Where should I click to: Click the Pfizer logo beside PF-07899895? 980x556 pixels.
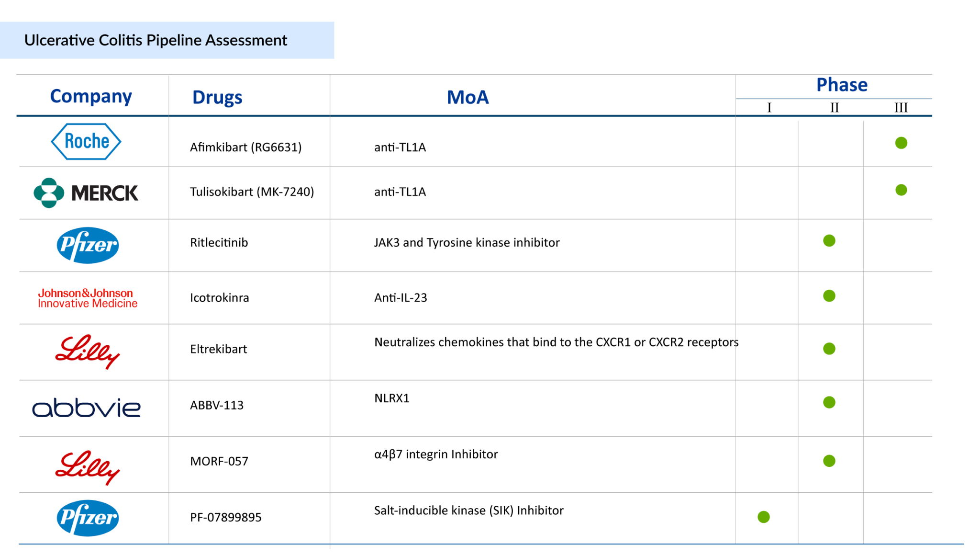coord(88,518)
